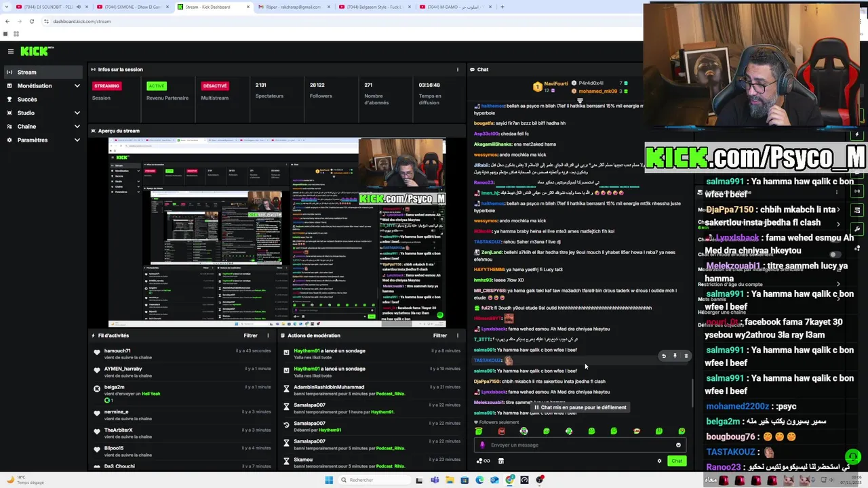Expand the Paramètres chevron
868x488 pixels.
point(77,140)
